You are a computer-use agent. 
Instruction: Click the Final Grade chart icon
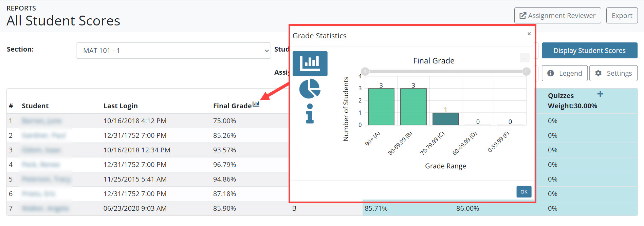pos(256,104)
